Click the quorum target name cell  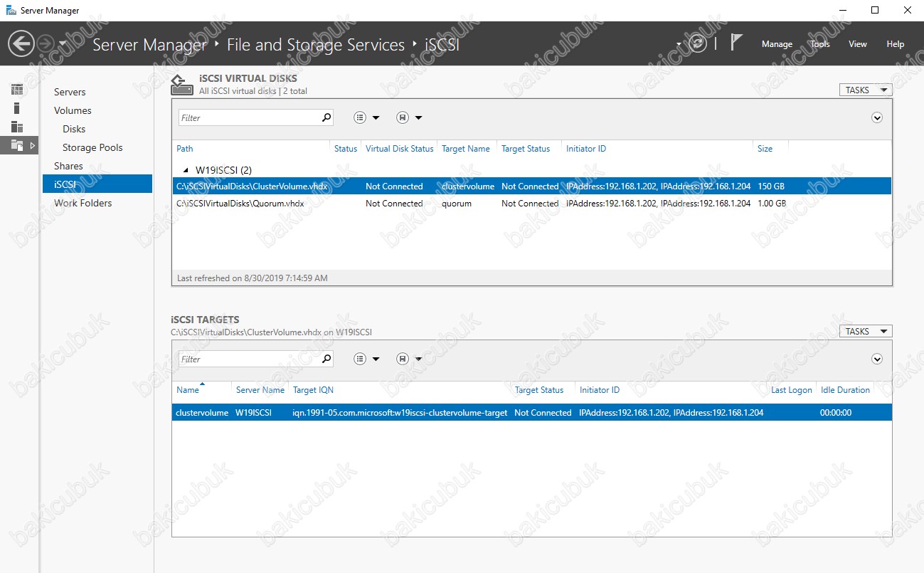457,203
